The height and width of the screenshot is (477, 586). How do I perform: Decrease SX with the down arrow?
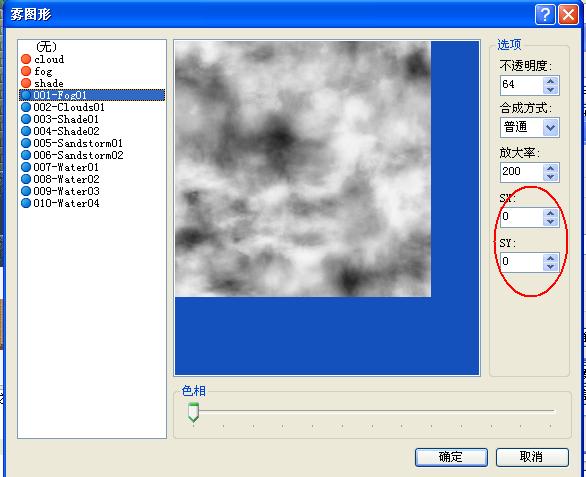[x=550, y=222]
